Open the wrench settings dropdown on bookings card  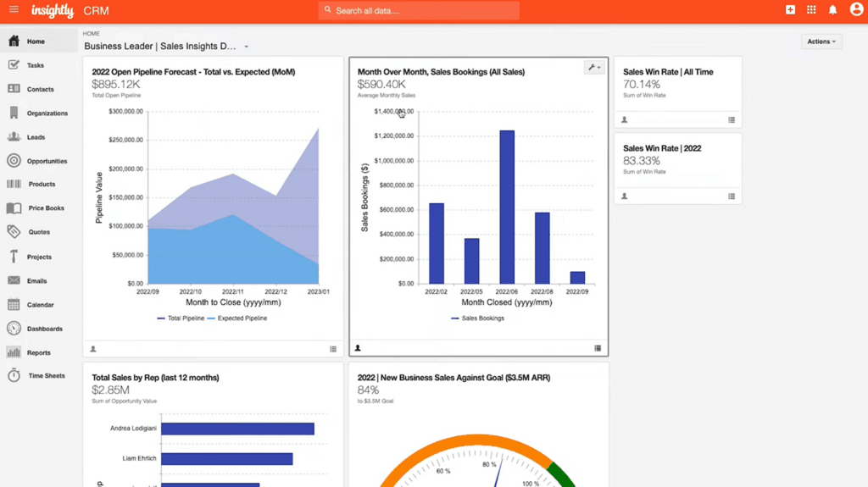(x=594, y=68)
